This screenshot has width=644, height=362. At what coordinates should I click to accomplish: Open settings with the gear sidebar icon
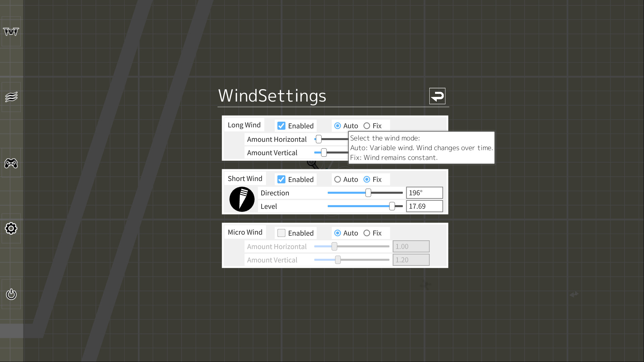coord(11,228)
